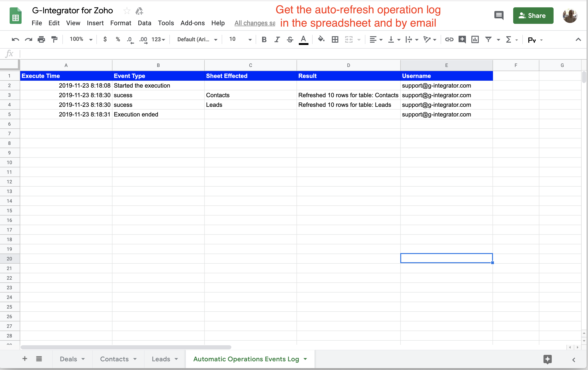Show the side panel arrow
The image size is (588, 370).
(574, 359)
